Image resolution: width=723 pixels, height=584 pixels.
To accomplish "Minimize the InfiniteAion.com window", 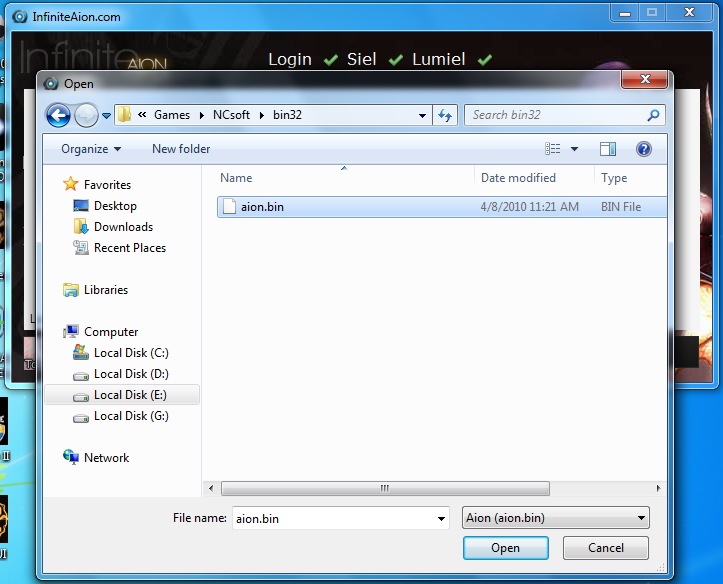I will (625, 13).
